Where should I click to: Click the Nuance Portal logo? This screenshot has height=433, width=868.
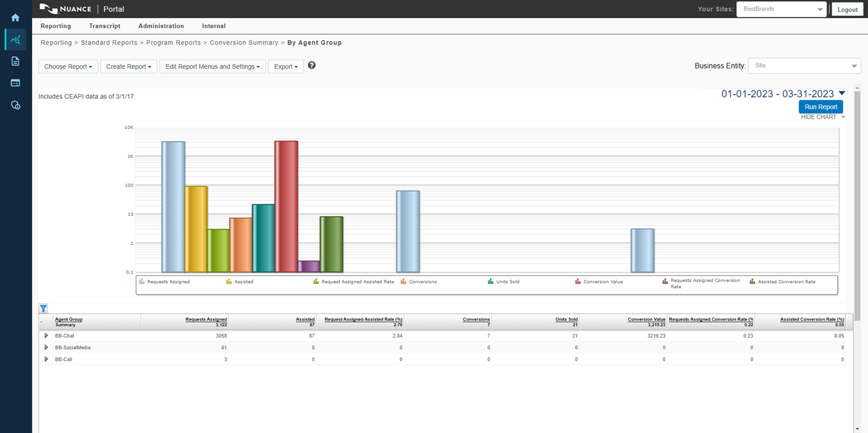tap(82, 9)
